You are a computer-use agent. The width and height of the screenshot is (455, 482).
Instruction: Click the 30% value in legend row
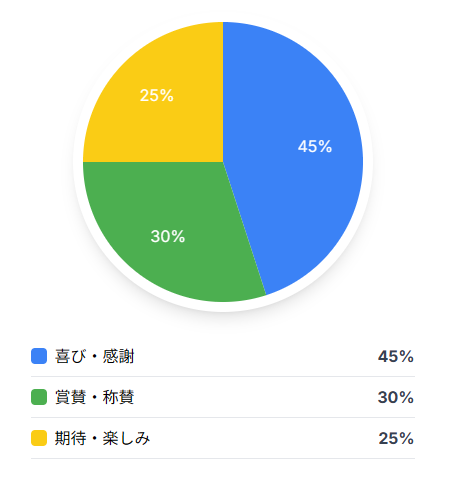coord(396,397)
